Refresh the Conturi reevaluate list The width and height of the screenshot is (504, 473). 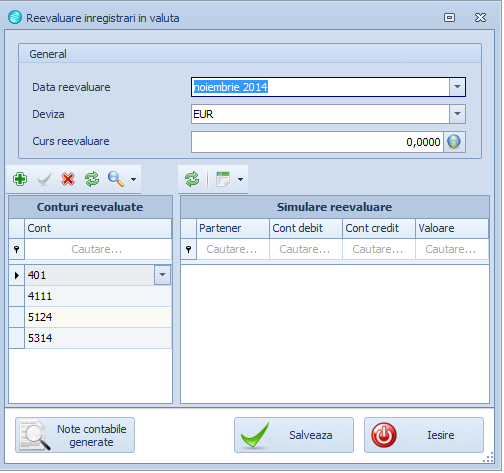[x=92, y=179]
